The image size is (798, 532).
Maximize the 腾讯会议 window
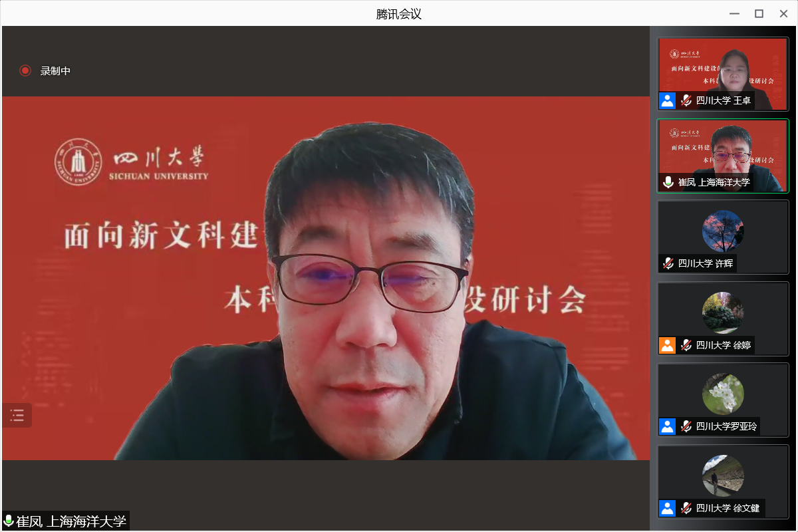(759, 13)
